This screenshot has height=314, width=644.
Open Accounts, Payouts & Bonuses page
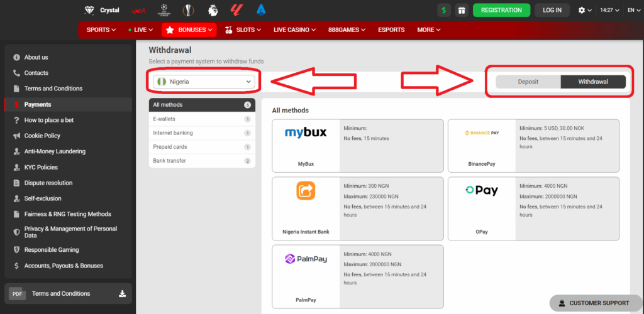pyautogui.click(x=68, y=266)
